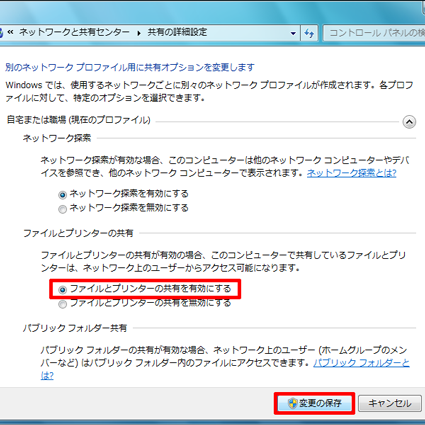
Task: Open the address bar history dropdown arrow
Action: 293,33
